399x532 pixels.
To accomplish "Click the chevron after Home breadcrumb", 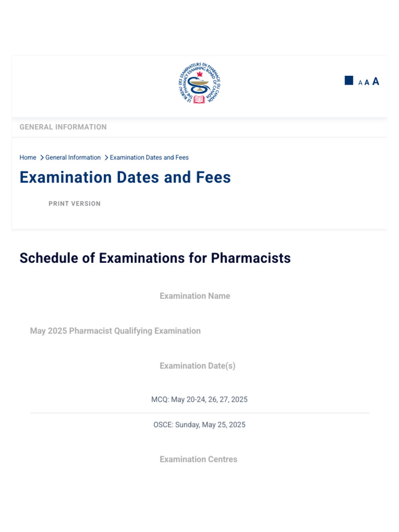I will click(42, 157).
